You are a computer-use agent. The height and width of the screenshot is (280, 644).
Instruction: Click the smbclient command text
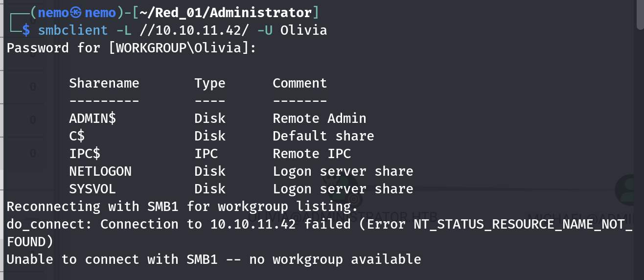72,30
